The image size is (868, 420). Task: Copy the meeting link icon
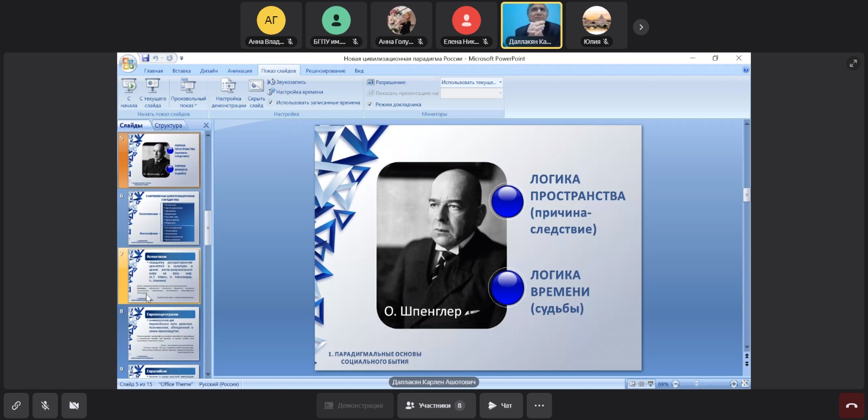pyautogui.click(x=16, y=405)
